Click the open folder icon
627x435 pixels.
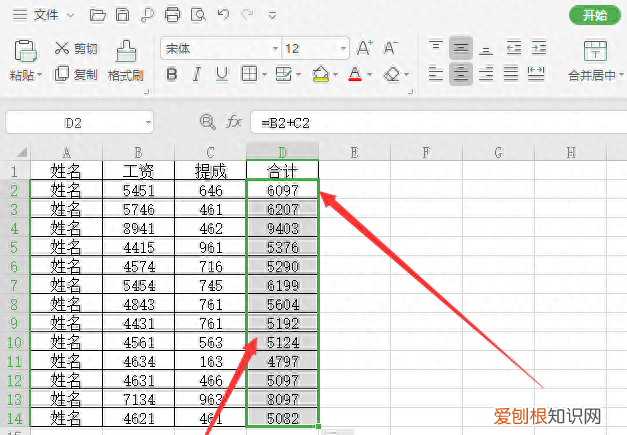98,15
